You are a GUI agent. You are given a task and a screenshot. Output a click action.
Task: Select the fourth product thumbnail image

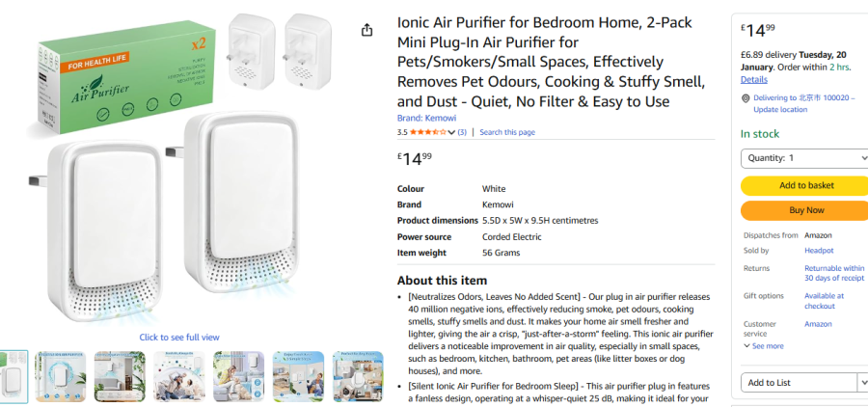click(x=179, y=376)
